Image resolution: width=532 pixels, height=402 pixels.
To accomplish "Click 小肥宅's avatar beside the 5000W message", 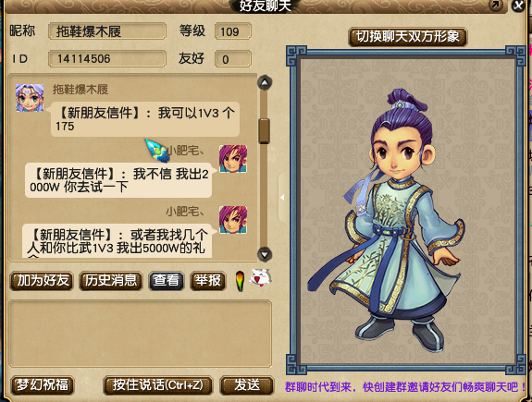I will tap(233, 220).
